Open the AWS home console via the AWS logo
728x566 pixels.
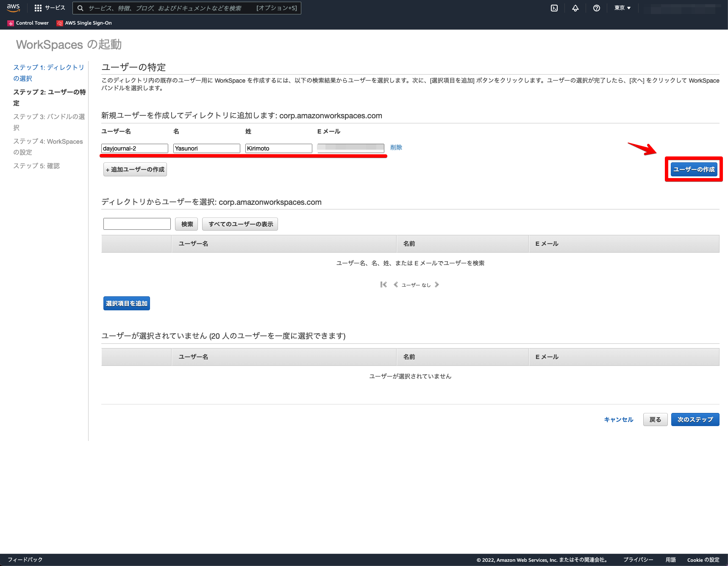click(x=13, y=8)
